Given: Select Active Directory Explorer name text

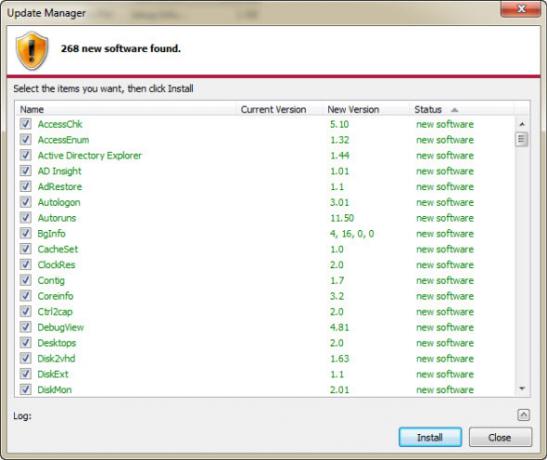Looking at the screenshot, I should [x=90, y=156].
